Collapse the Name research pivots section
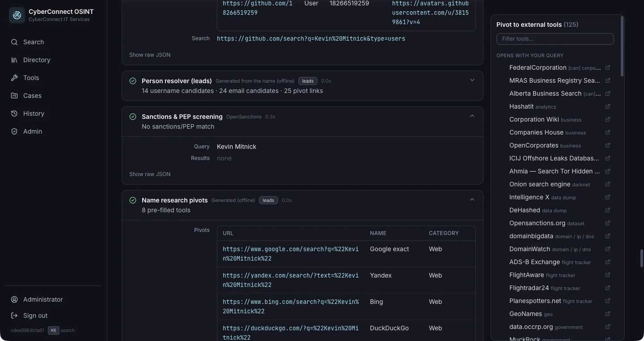 [x=472, y=200]
